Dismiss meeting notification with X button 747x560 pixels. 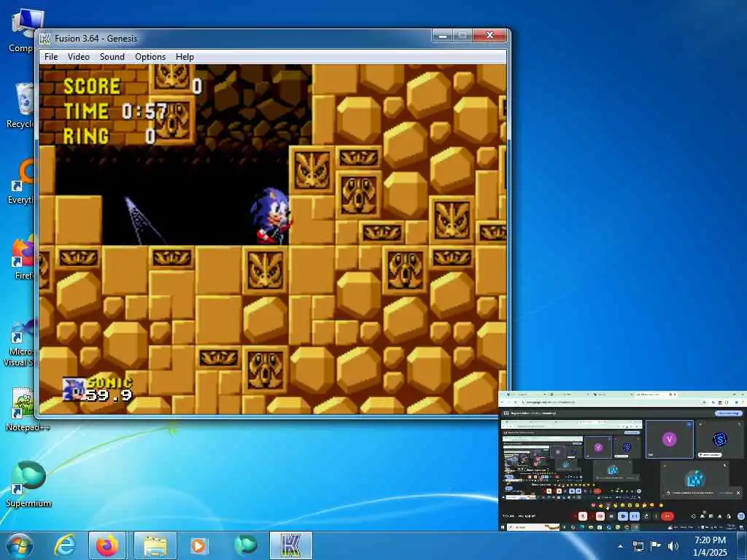738,494
